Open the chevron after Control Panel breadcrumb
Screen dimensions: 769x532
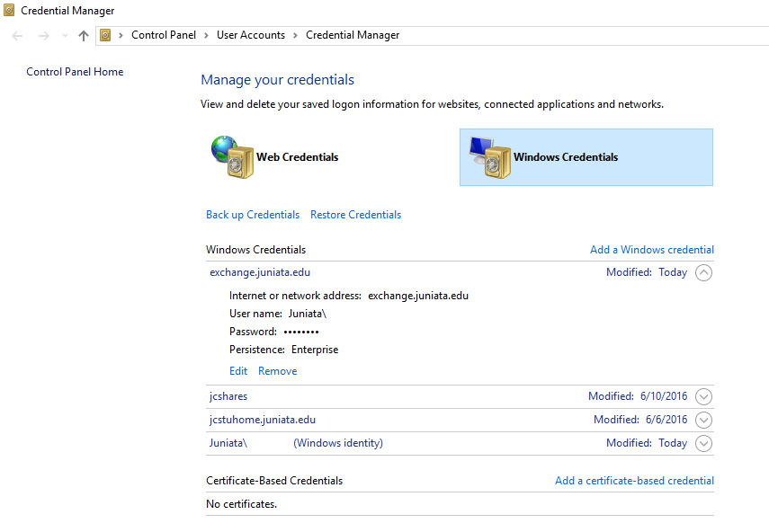207,35
